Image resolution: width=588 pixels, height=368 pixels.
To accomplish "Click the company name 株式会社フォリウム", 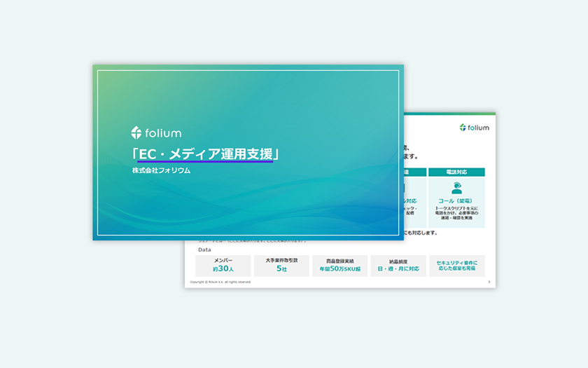I will pyautogui.click(x=161, y=170).
